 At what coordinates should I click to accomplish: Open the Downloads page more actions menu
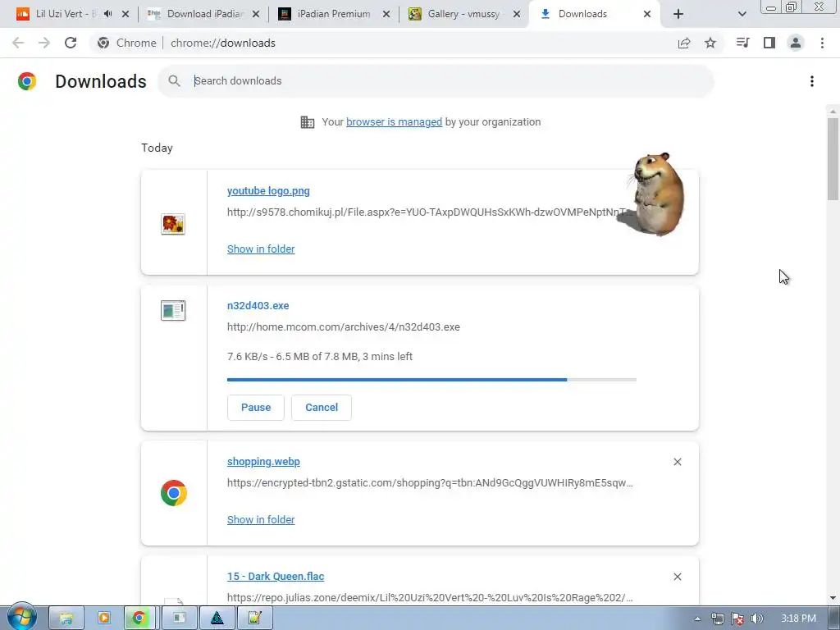click(812, 81)
